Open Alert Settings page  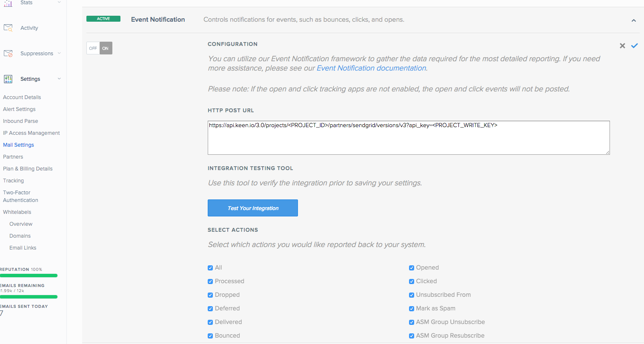click(19, 109)
